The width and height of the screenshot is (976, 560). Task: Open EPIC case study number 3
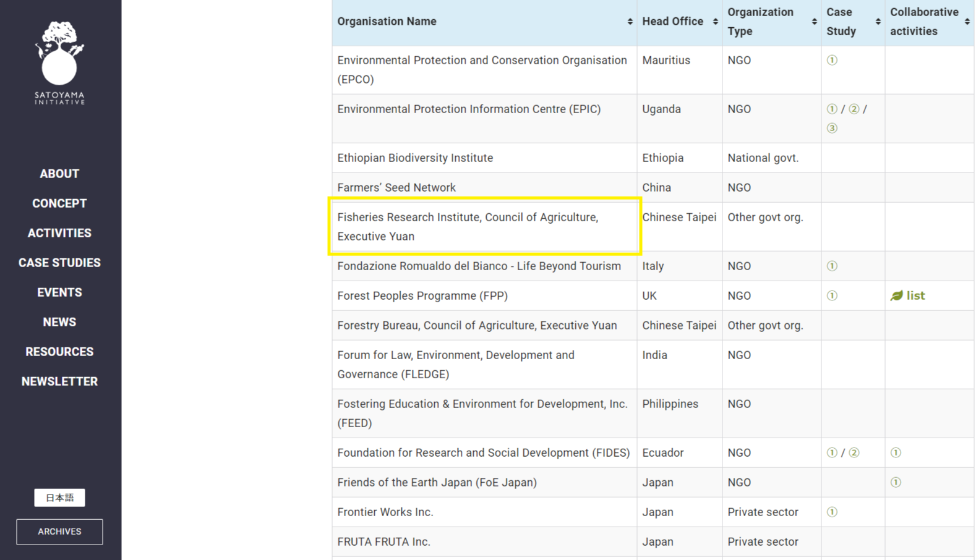click(832, 129)
